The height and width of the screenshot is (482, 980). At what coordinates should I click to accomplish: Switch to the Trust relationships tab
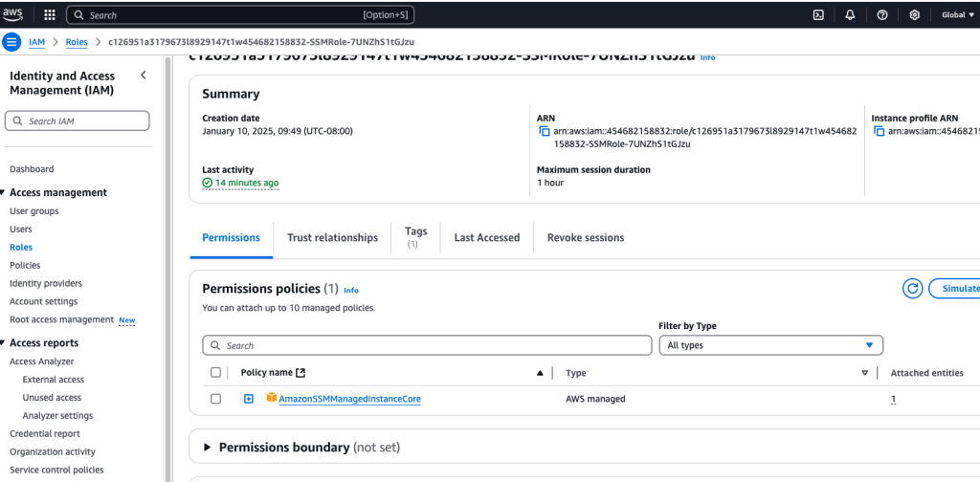332,237
